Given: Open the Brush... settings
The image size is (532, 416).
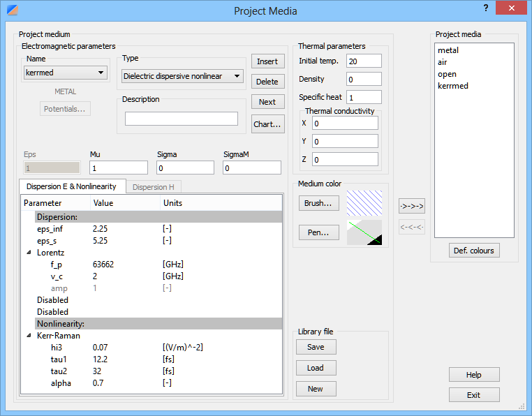Looking at the screenshot, I should 318,203.
